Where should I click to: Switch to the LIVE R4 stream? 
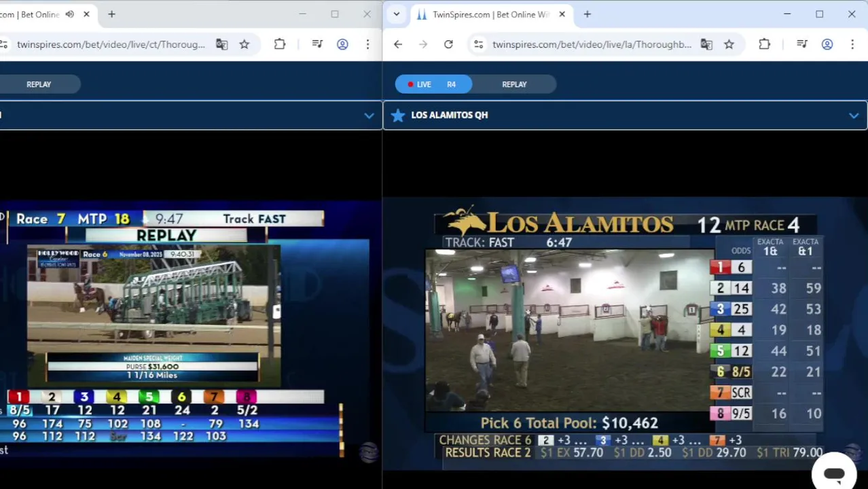[x=433, y=84]
